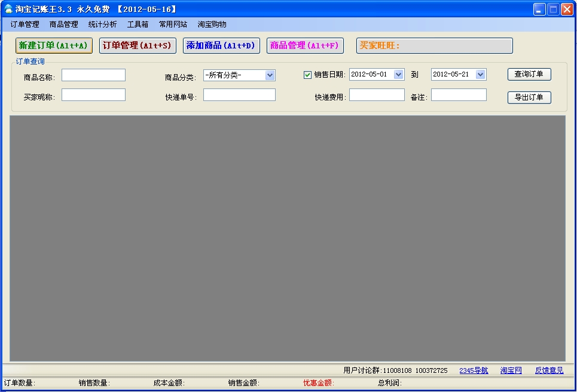Click 查询订单 button
The height and width of the screenshot is (392, 577).
529,74
